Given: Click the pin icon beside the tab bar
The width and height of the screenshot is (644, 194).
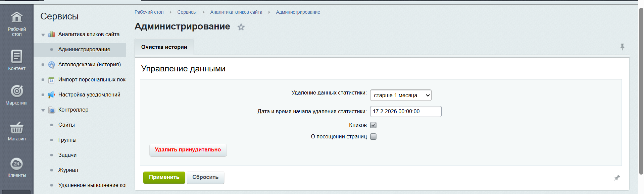Looking at the screenshot, I should pyautogui.click(x=622, y=47).
